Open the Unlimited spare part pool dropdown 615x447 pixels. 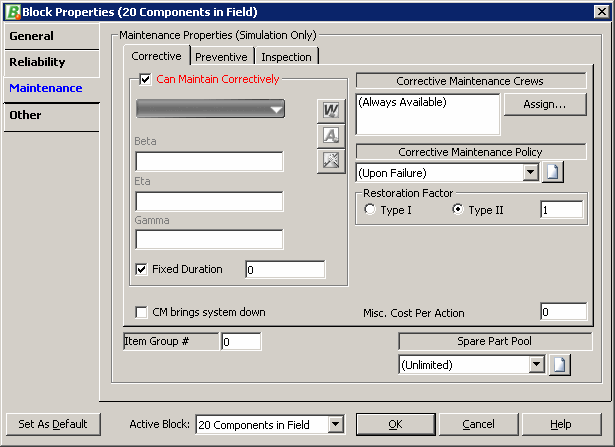pos(537,365)
